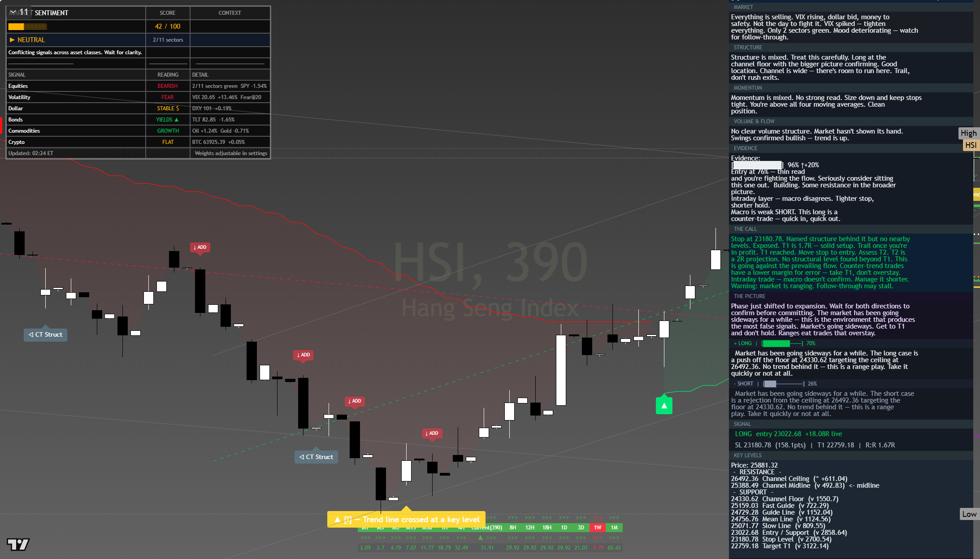Click the orange sentiment score progress bar

tap(27, 26)
